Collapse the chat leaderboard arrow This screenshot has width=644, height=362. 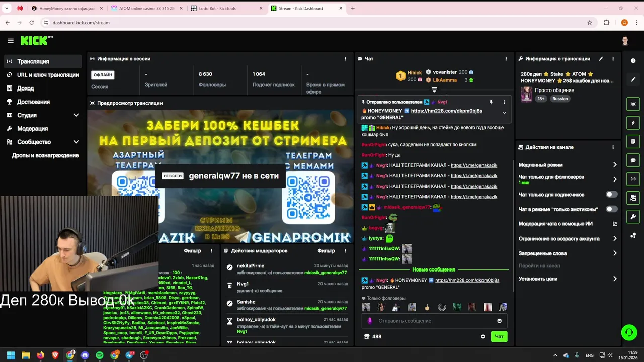pyautogui.click(x=434, y=89)
